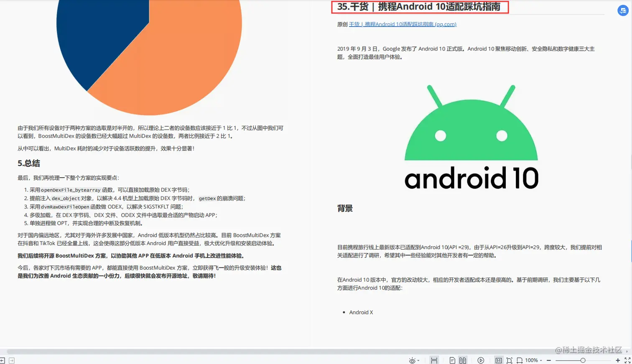Click the orange and blue pie chart
This screenshot has width=632, height=364.
click(149, 57)
